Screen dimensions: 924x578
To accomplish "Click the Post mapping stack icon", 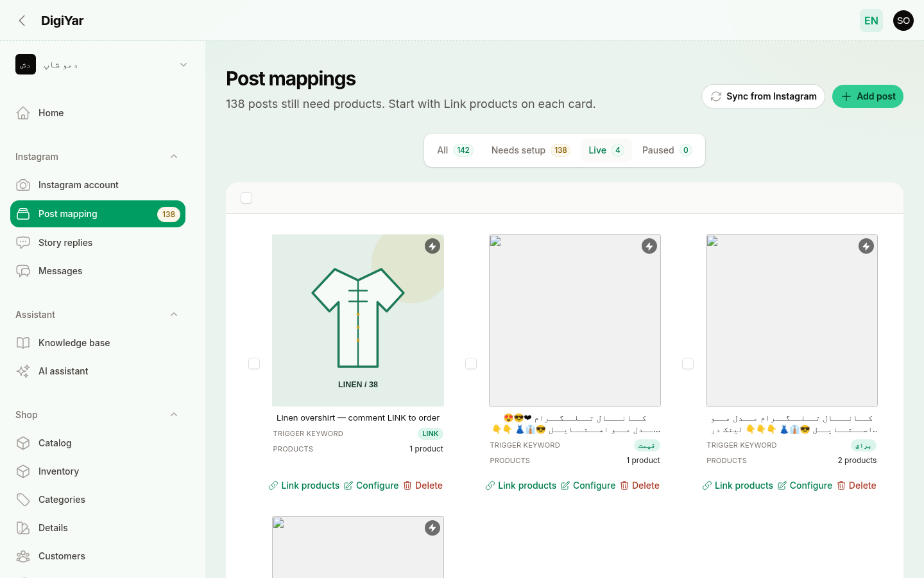I will point(23,214).
